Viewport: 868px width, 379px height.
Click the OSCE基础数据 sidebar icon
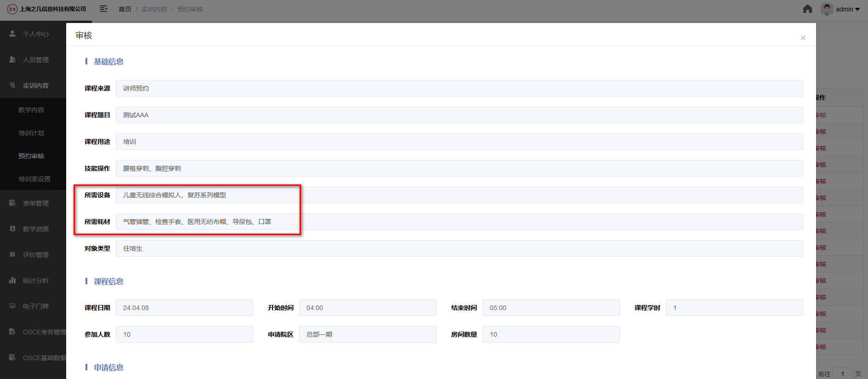pyautogui.click(x=12, y=357)
